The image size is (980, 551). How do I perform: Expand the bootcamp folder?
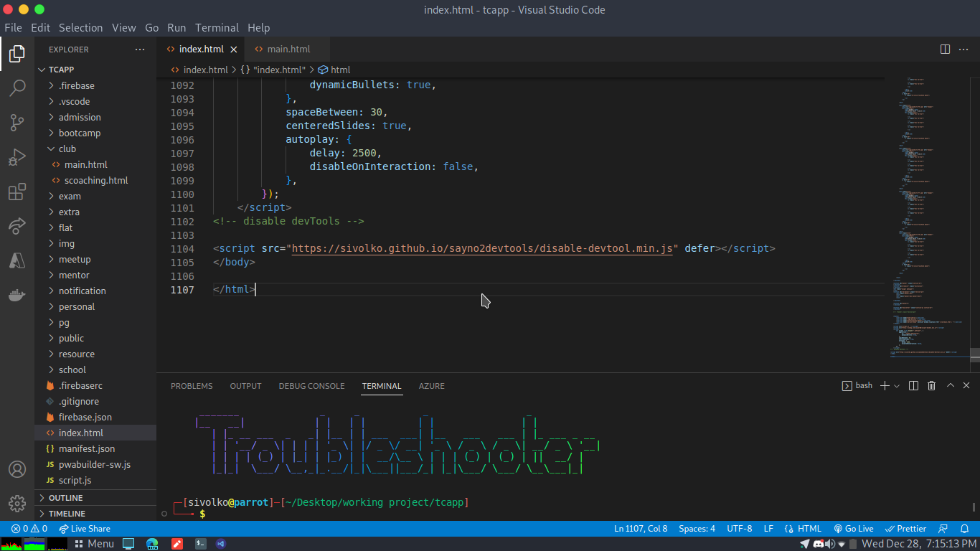point(95,133)
